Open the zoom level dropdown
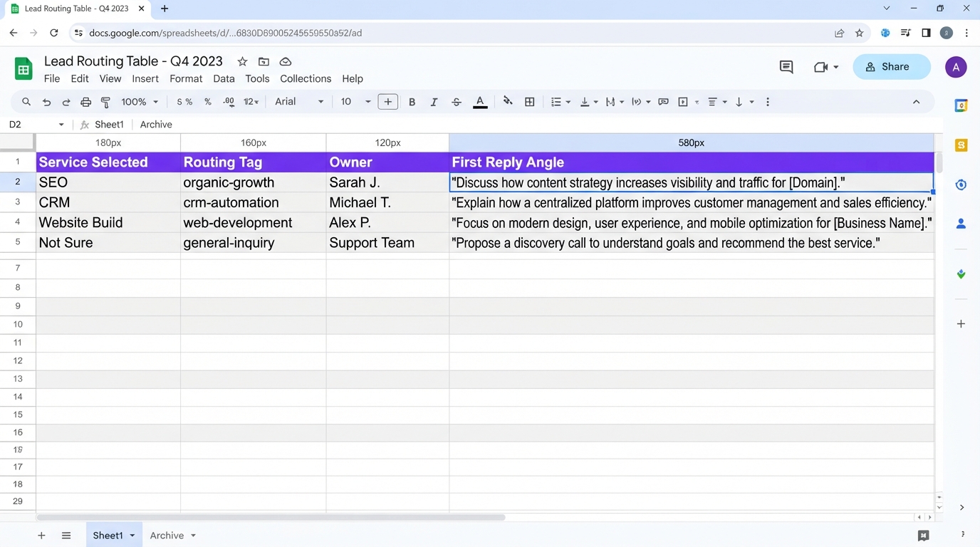 coord(140,102)
